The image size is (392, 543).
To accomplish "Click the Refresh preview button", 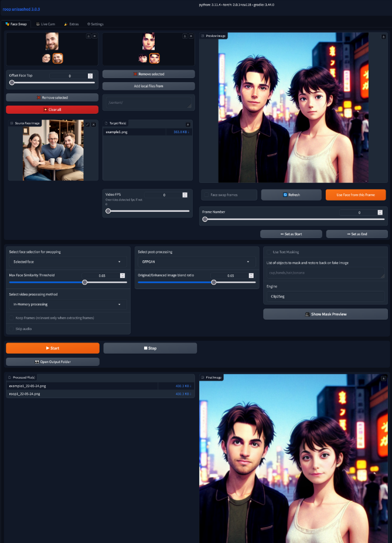I will pos(291,195).
